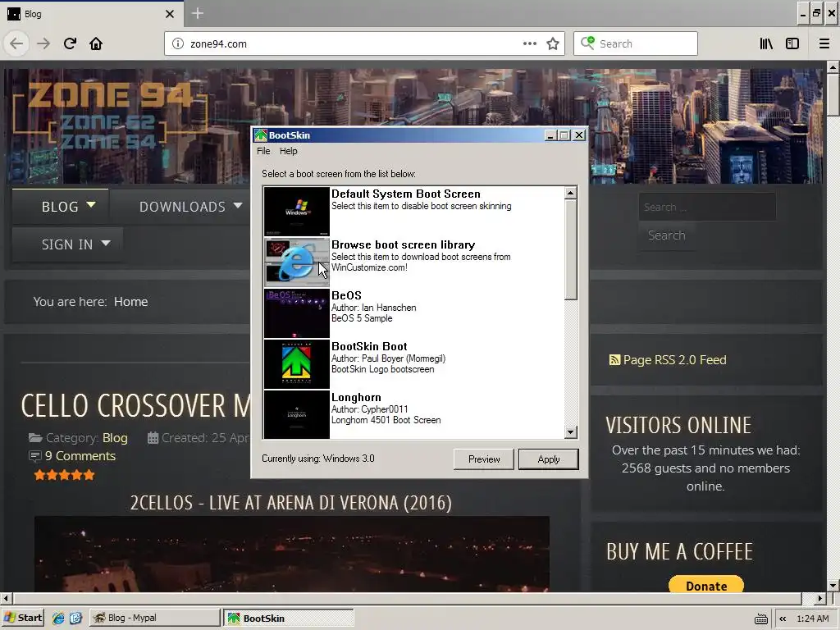This screenshot has height=630, width=840.
Task: Click the 'Author: Ian Hanschen' text
Action: pos(373,308)
